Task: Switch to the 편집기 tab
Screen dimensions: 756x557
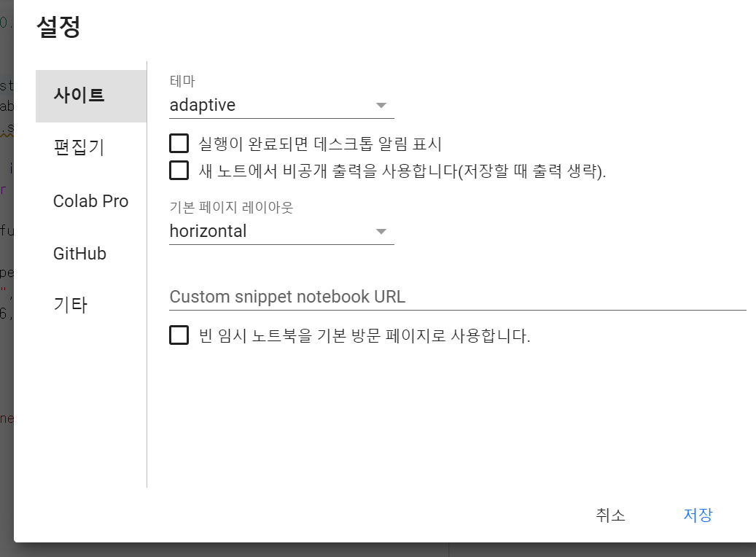Action: [x=79, y=147]
